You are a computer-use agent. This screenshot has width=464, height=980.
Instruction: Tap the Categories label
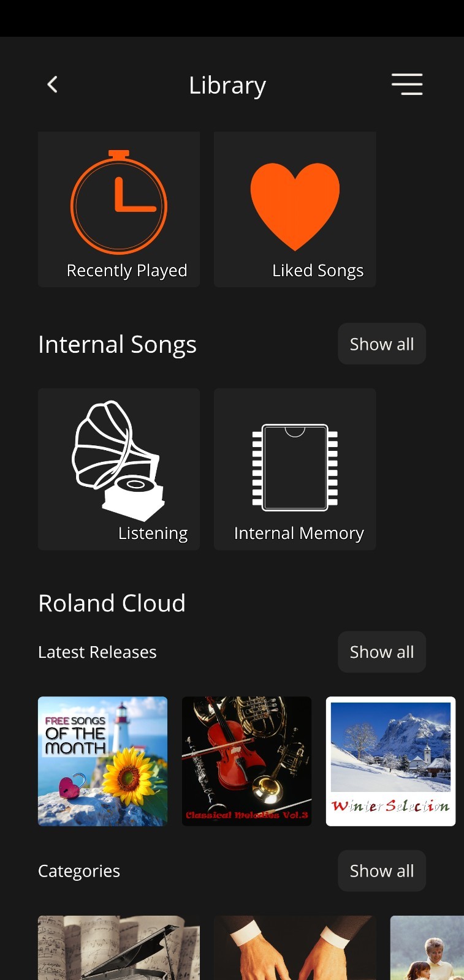[79, 871]
